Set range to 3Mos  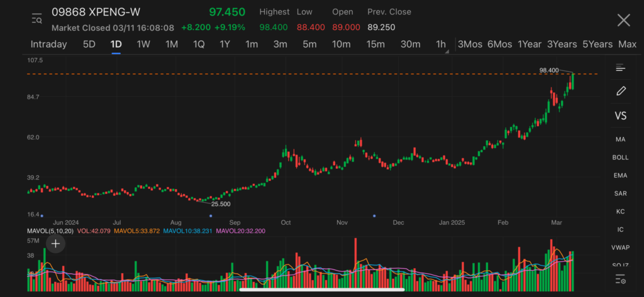470,45
